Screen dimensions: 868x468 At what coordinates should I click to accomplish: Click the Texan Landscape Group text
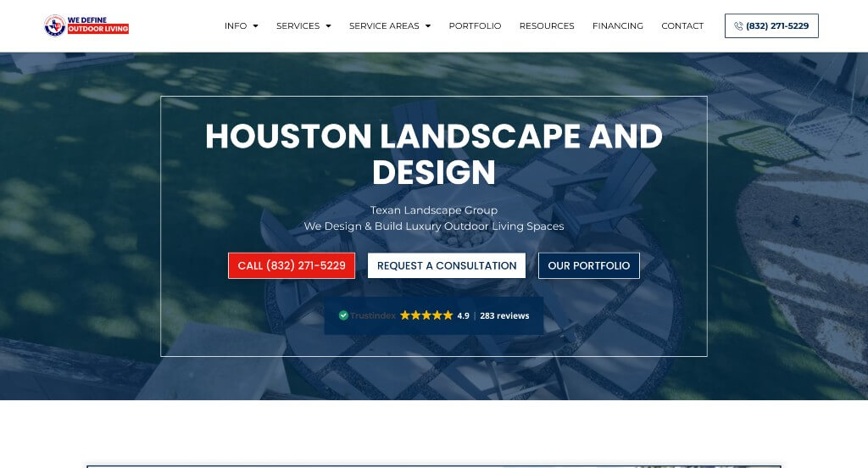click(434, 210)
